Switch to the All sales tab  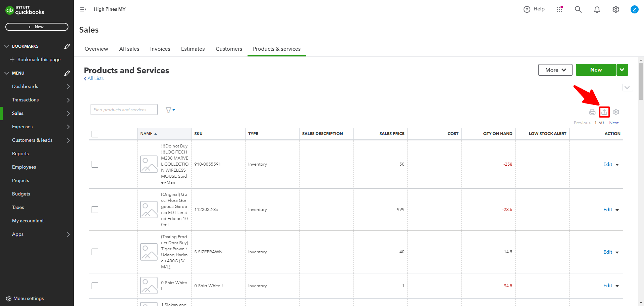[x=129, y=49]
